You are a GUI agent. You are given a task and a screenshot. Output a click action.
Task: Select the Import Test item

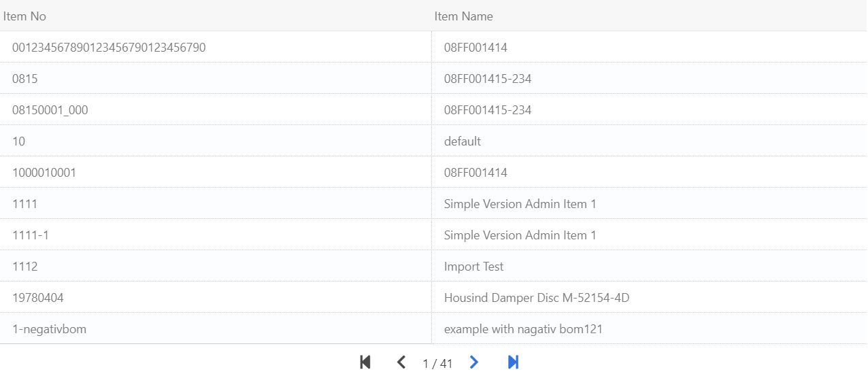tap(473, 267)
